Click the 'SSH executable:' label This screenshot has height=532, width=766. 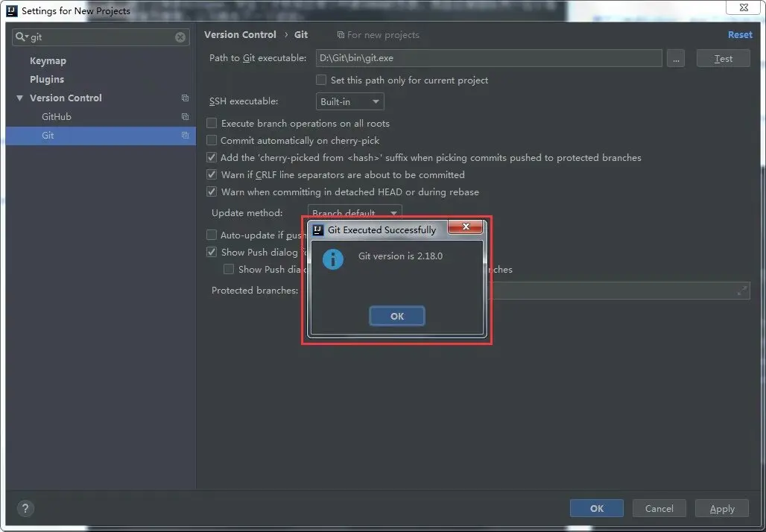pyautogui.click(x=244, y=101)
